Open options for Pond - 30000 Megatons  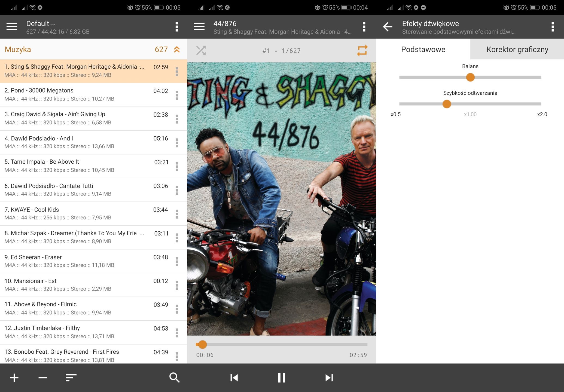click(x=177, y=95)
